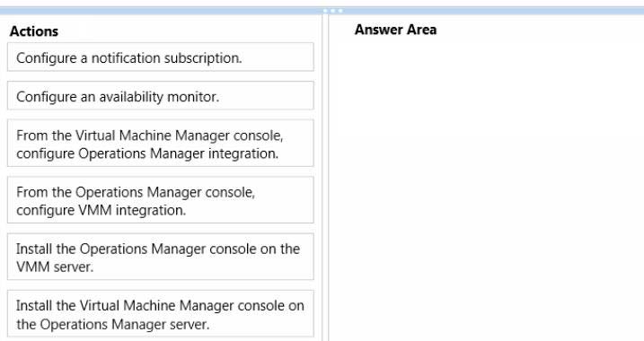Select 'Install the Operations Manager console' action
The height and width of the screenshot is (341, 644).
click(x=161, y=257)
